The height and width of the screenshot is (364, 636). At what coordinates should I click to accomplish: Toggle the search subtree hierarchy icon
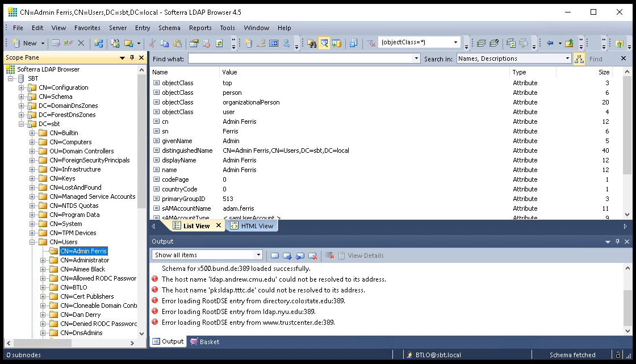[579, 59]
